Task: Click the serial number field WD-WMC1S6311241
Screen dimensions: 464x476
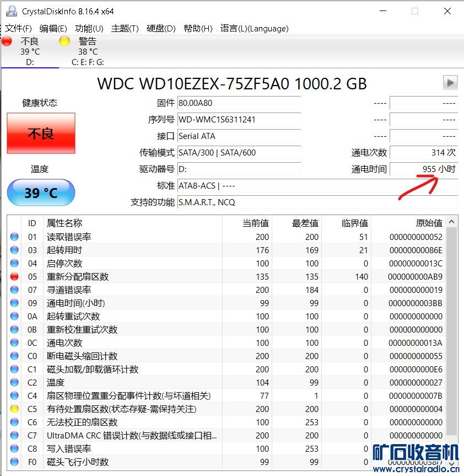Action: (x=239, y=120)
